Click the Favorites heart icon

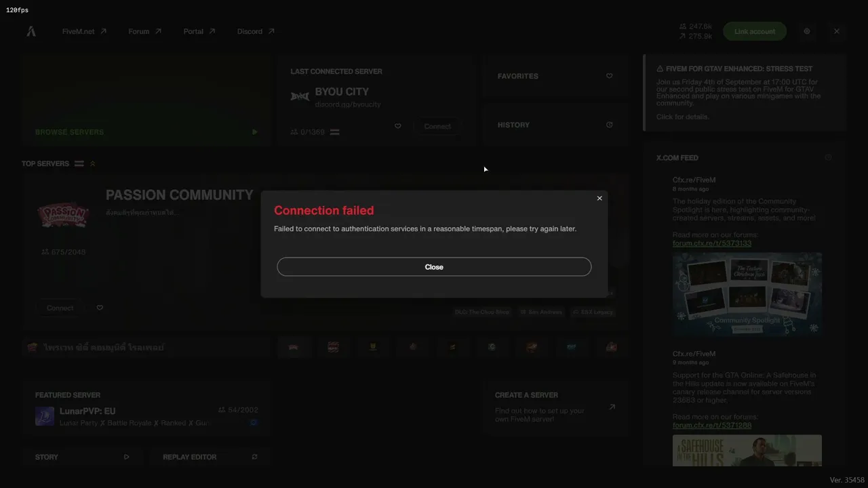(x=609, y=76)
